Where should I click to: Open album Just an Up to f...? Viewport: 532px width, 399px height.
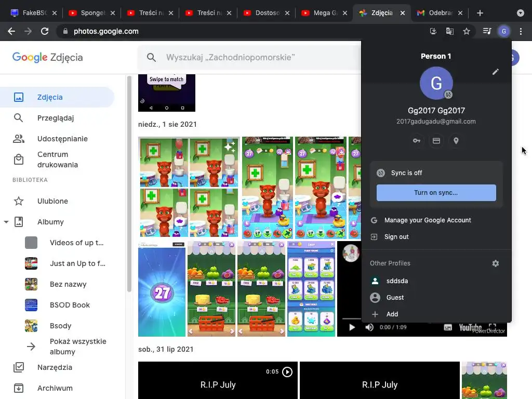pyautogui.click(x=64, y=263)
